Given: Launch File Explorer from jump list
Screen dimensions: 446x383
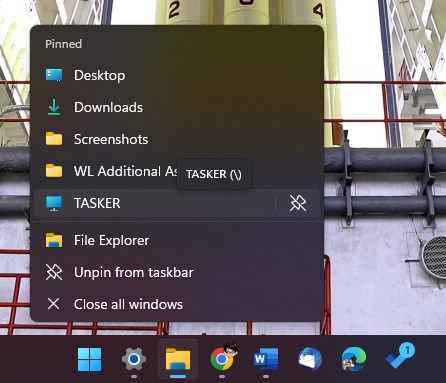Looking at the screenshot, I should point(177,240).
